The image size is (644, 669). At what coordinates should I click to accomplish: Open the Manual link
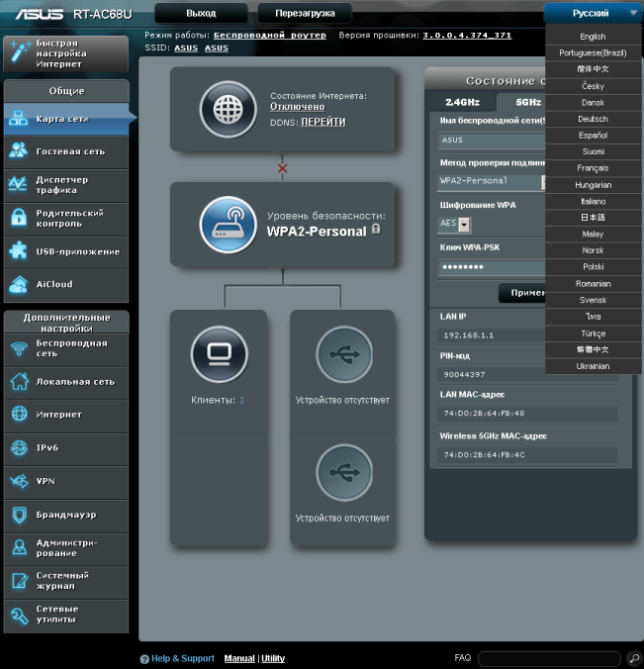(239, 659)
